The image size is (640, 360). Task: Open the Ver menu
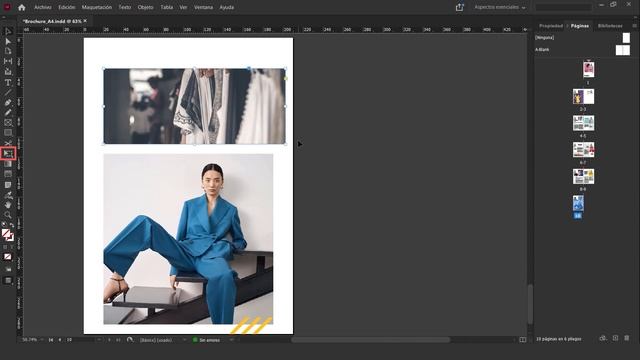point(183,7)
